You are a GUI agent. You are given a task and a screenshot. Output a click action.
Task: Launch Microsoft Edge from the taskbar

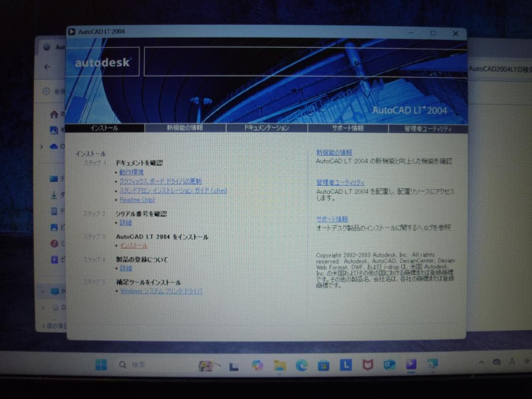pyautogui.click(x=301, y=365)
